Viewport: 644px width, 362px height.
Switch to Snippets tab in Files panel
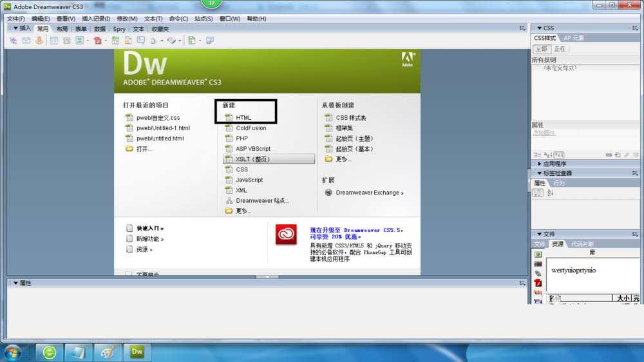click(582, 244)
